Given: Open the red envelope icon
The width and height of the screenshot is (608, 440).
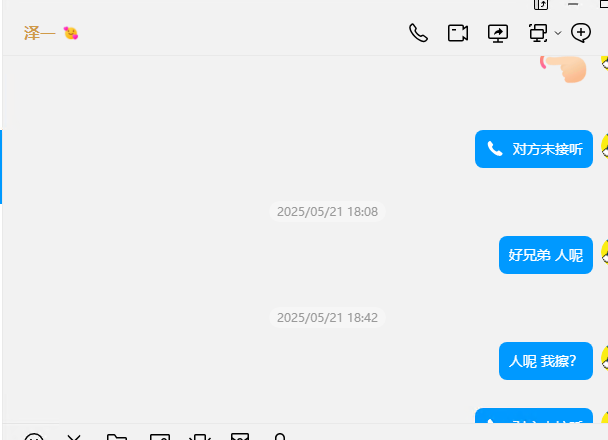Looking at the screenshot, I should (x=240, y=437).
